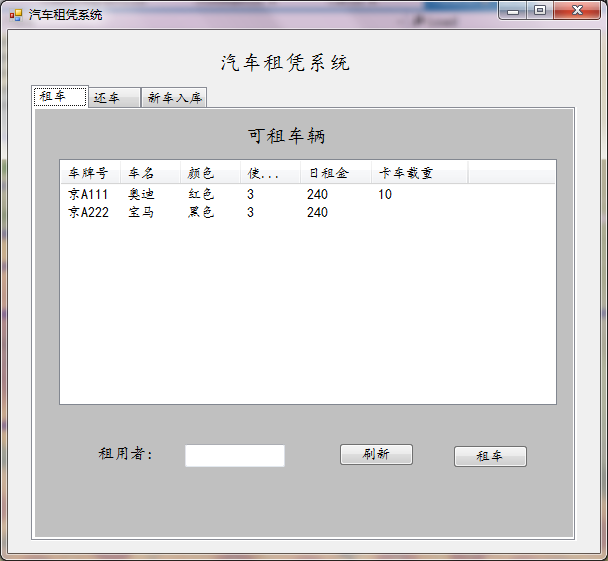The image size is (608, 561).
Task: Click the 租车 button beside 刷新
Action: click(490, 456)
